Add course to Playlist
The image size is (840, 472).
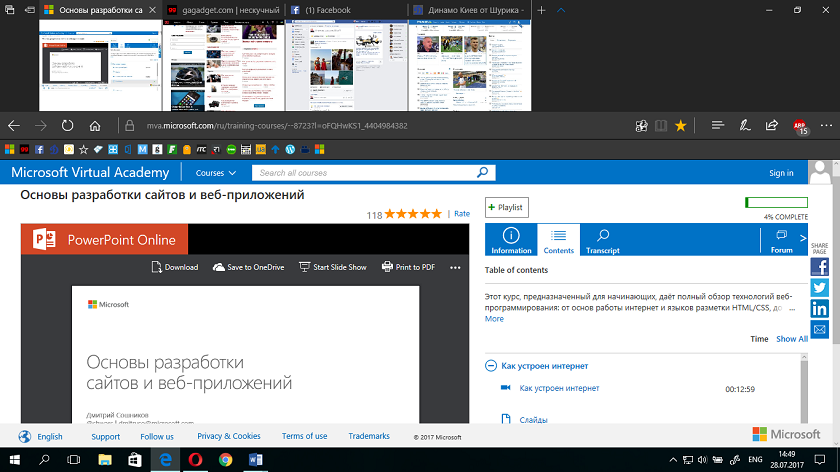tap(506, 207)
